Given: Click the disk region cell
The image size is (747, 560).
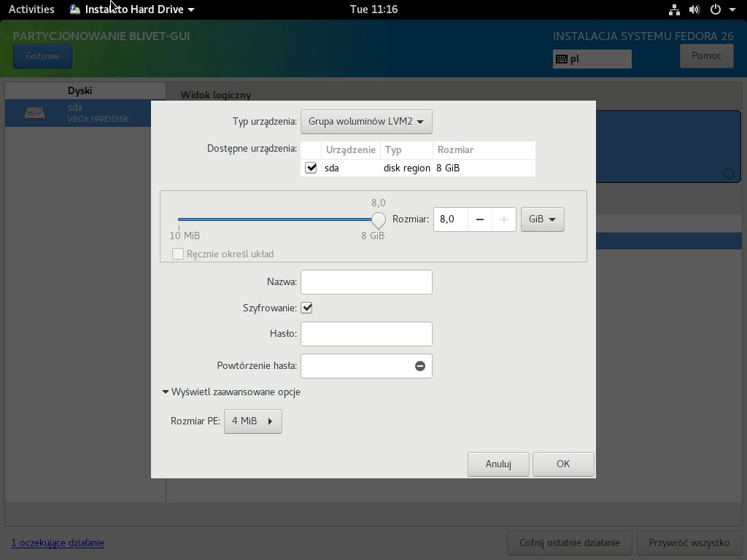Looking at the screenshot, I should click(407, 168).
